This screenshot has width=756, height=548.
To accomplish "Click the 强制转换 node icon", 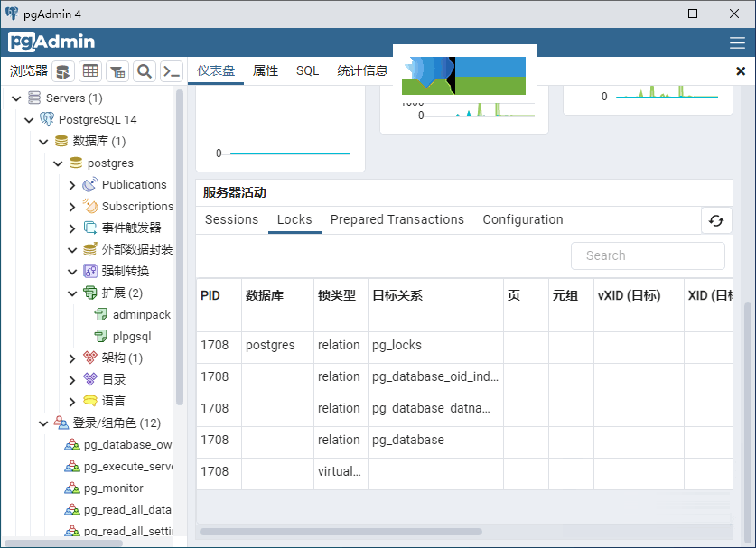I will 90,271.
